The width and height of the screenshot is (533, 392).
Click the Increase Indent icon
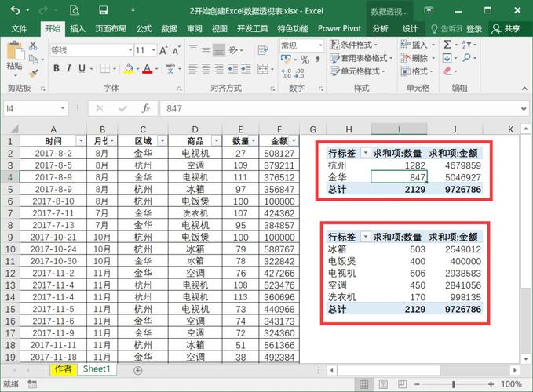[246, 68]
